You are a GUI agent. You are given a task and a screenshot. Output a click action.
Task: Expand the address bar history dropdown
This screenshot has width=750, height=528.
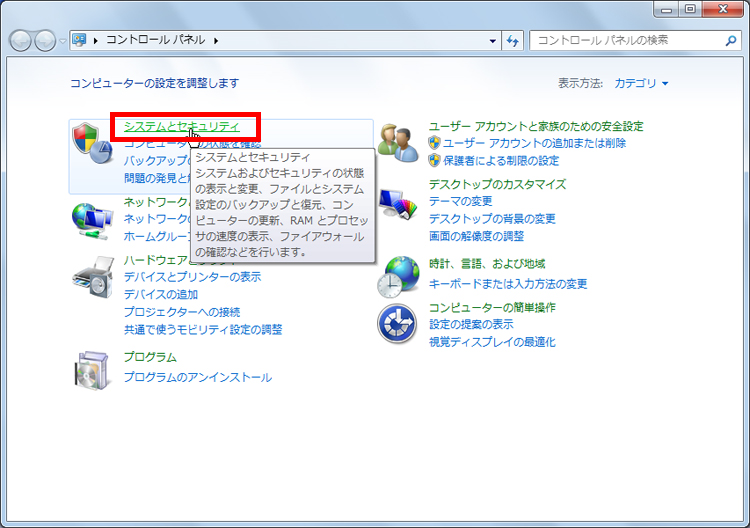click(493, 41)
